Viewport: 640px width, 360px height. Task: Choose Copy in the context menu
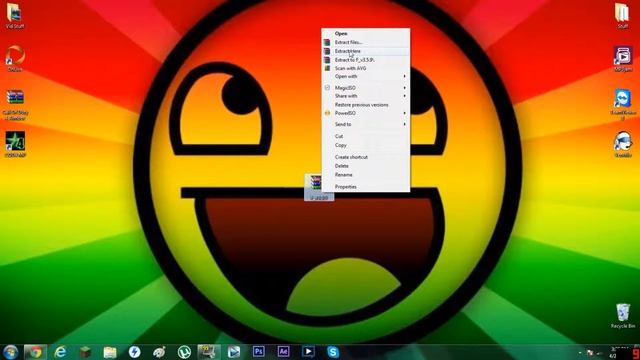(365, 145)
